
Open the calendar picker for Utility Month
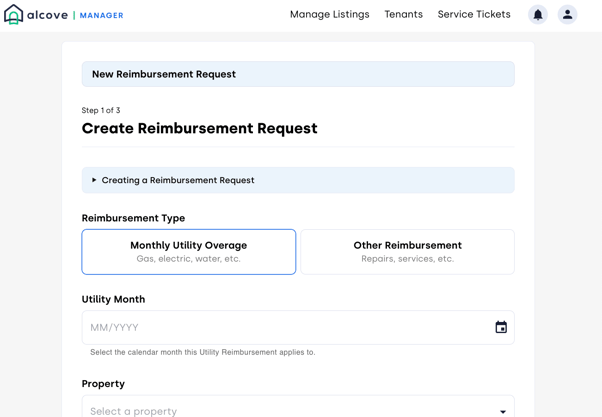pos(501,328)
